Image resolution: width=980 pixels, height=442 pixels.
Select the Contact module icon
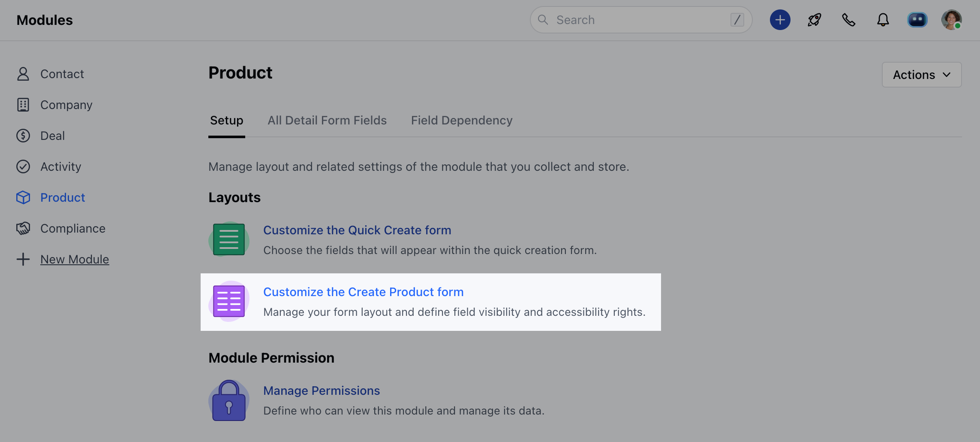tap(23, 74)
